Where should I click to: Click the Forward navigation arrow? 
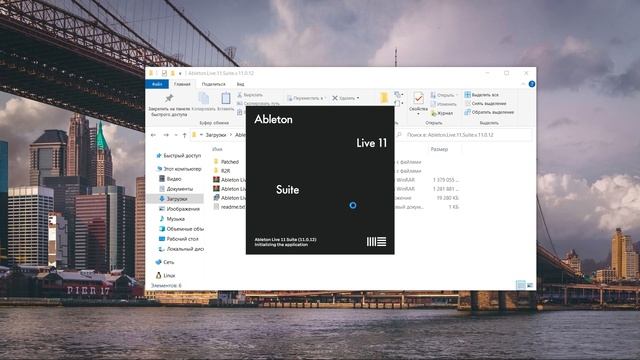tap(166, 135)
